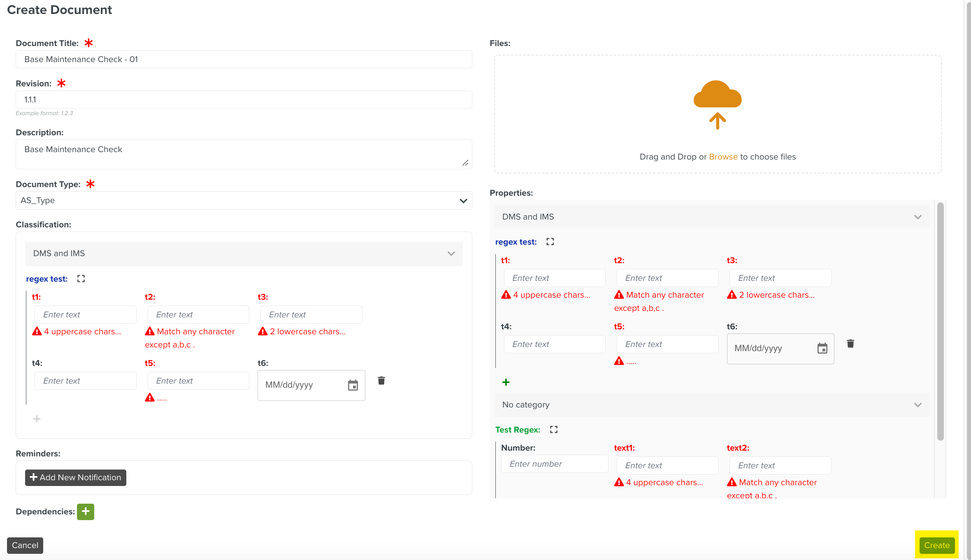971x560 pixels.
Task: Expand the Test Regex section fullscreen
Action: (x=554, y=430)
